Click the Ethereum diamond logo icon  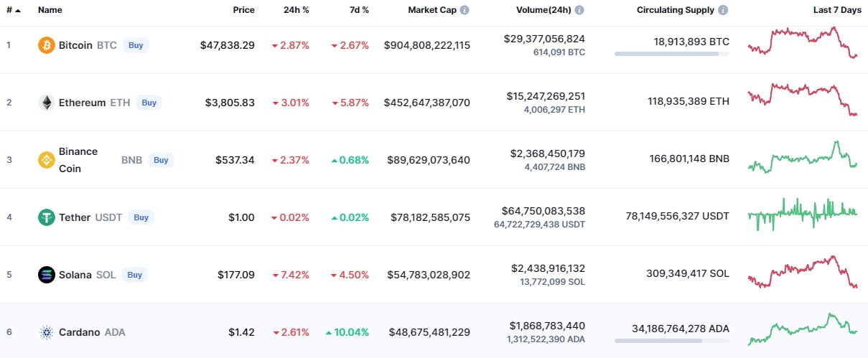pyautogui.click(x=47, y=103)
